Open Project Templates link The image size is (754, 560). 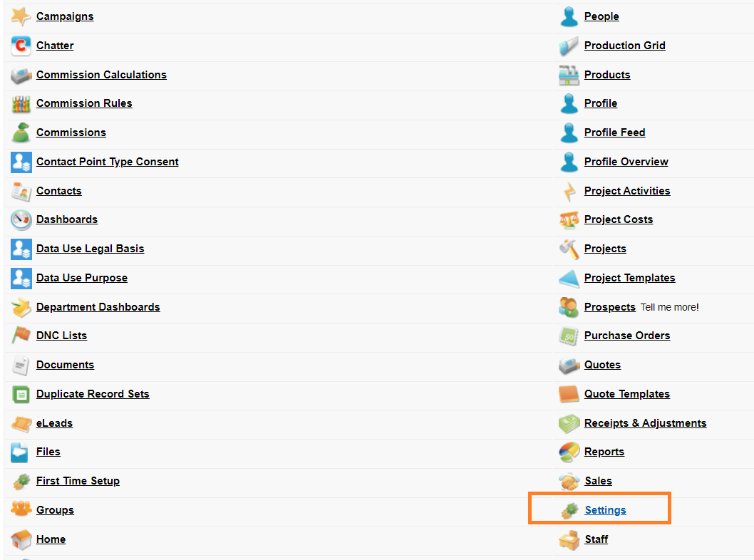pos(629,279)
